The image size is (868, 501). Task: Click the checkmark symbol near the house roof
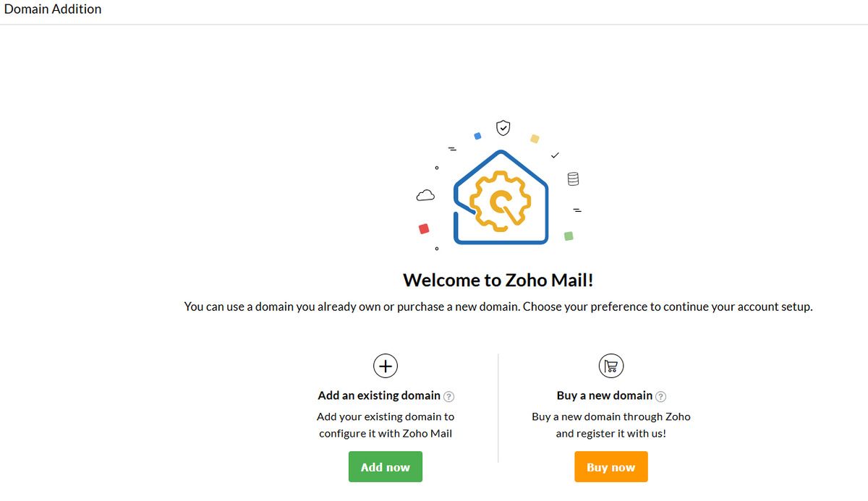(556, 155)
